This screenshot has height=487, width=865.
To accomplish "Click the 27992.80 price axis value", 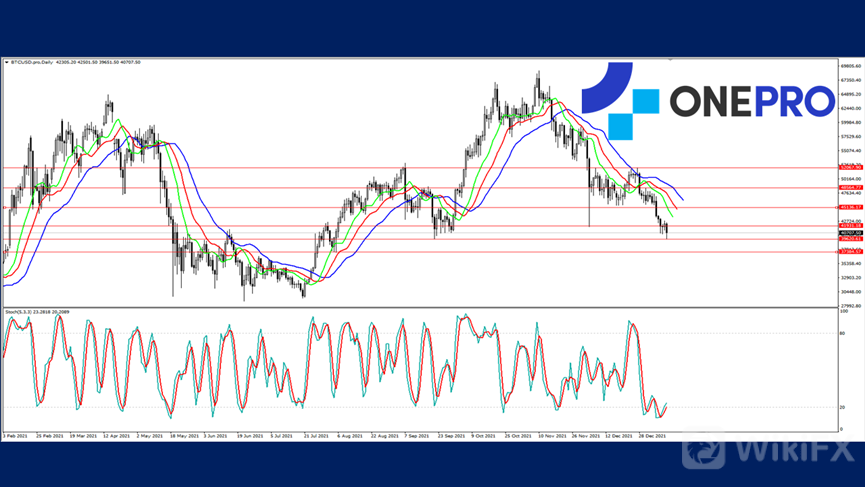I will tap(851, 306).
